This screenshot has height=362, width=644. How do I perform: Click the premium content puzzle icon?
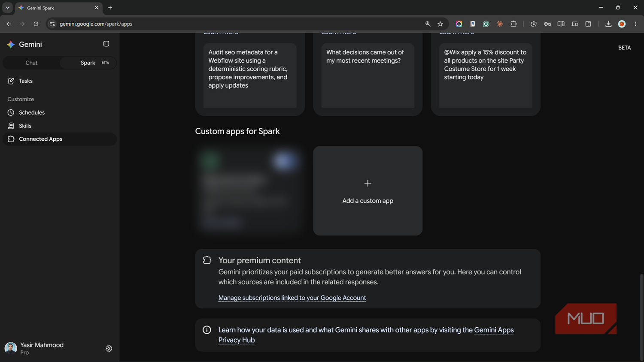(x=207, y=260)
